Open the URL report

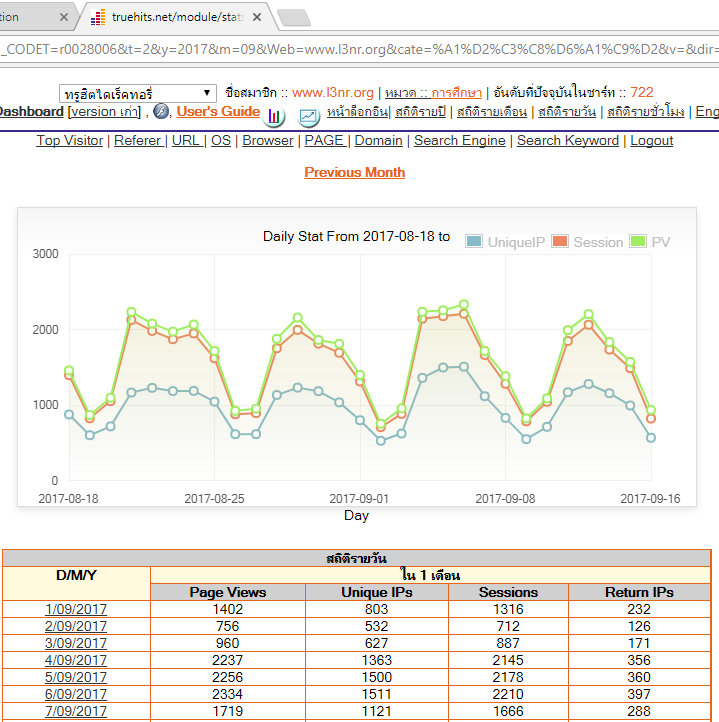point(186,140)
